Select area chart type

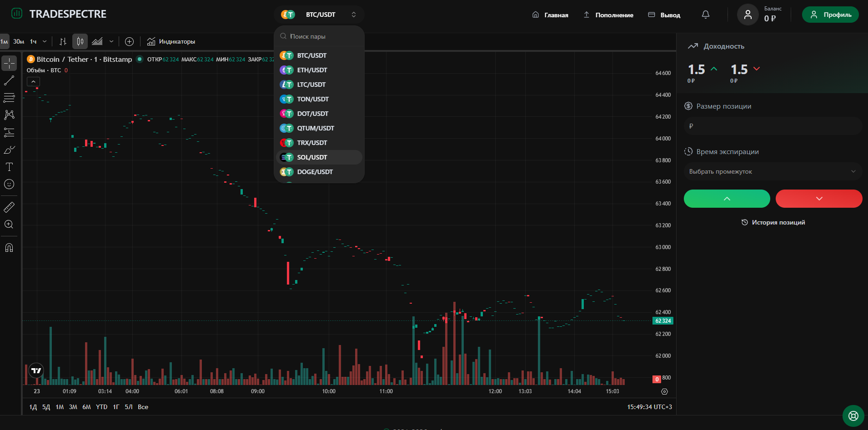pyautogui.click(x=97, y=41)
